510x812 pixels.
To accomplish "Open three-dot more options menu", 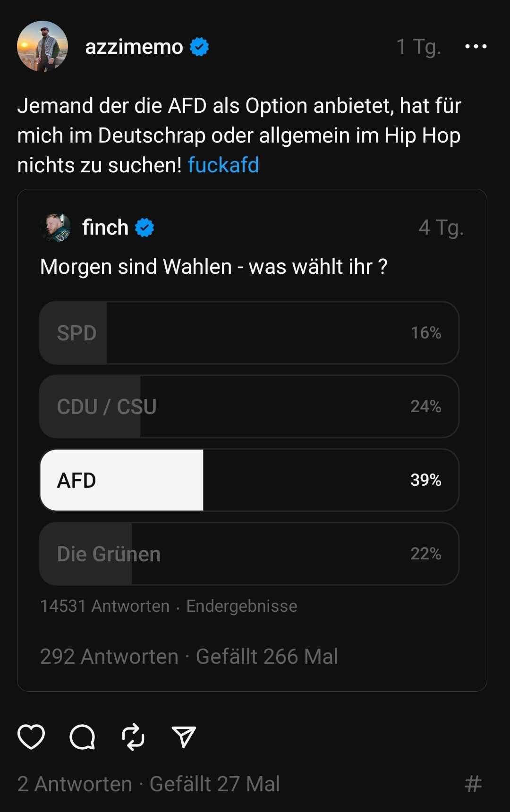I will tap(476, 46).
